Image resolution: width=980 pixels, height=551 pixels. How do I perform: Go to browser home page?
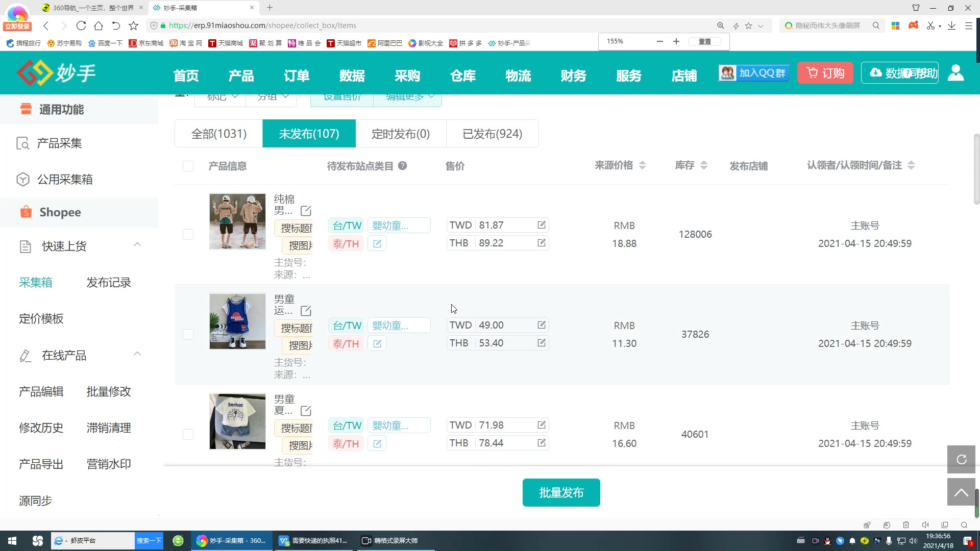[99, 26]
